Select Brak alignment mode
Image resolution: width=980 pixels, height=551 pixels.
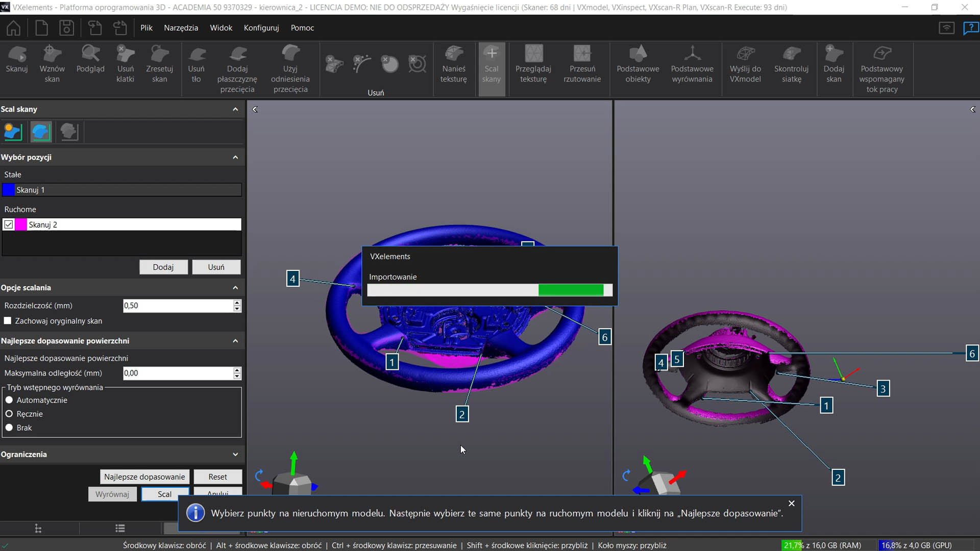tap(9, 428)
